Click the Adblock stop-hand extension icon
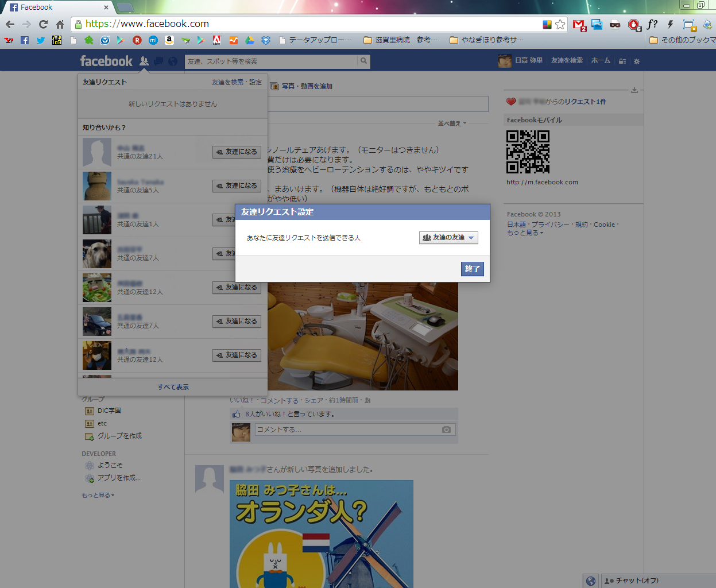The width and height of the screenshot is (716, 588). (x=634, y=25)
